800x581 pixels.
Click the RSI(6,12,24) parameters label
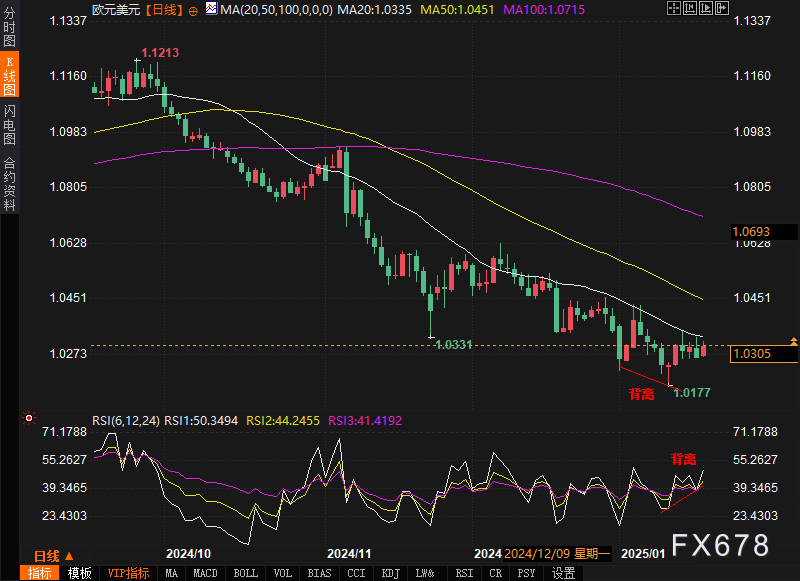click(126, 422)
